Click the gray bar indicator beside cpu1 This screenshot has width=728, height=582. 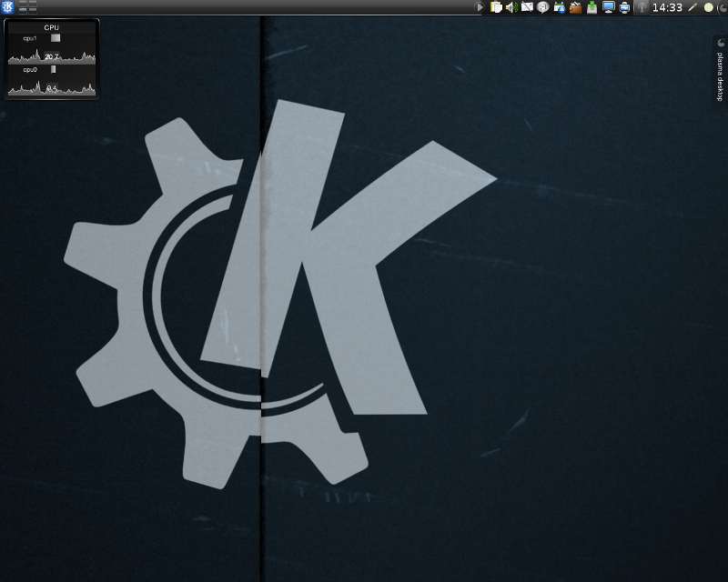(56, 38)
